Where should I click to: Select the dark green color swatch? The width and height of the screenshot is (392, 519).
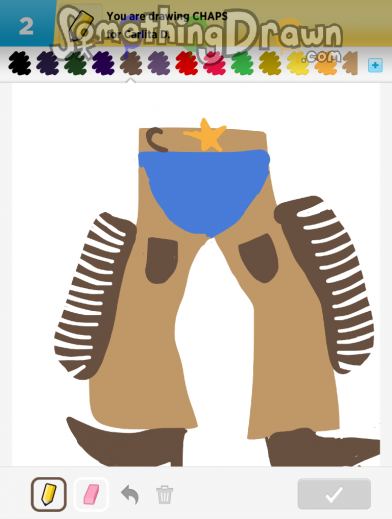pyautogui.click(x=75, y=63)
